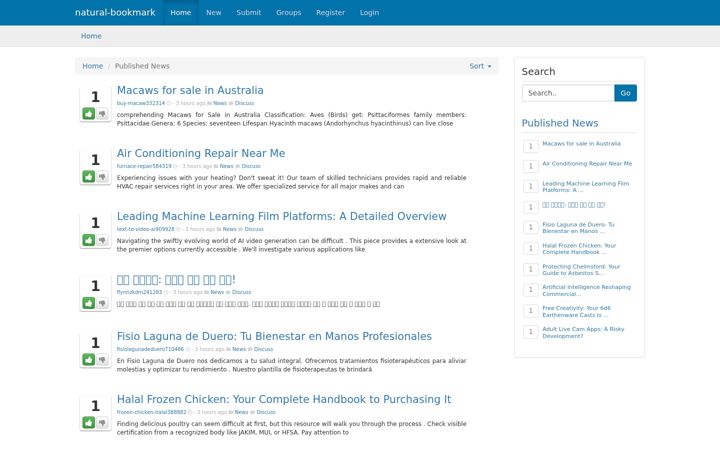The height and width of the screenshot is (450, 720).
Task: Open sidebar link Adult Live Cam Apps
Action: (583, 332)
